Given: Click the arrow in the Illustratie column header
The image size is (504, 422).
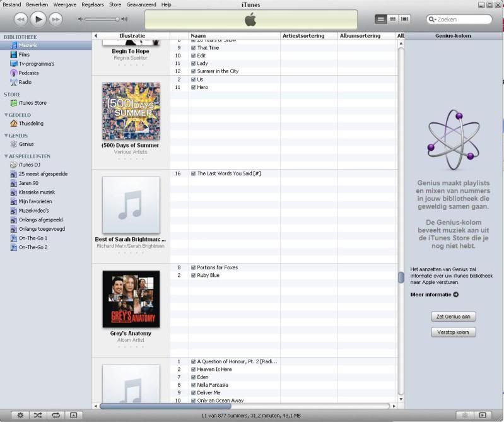Looking at the screenshot, I should click(96, 36).
